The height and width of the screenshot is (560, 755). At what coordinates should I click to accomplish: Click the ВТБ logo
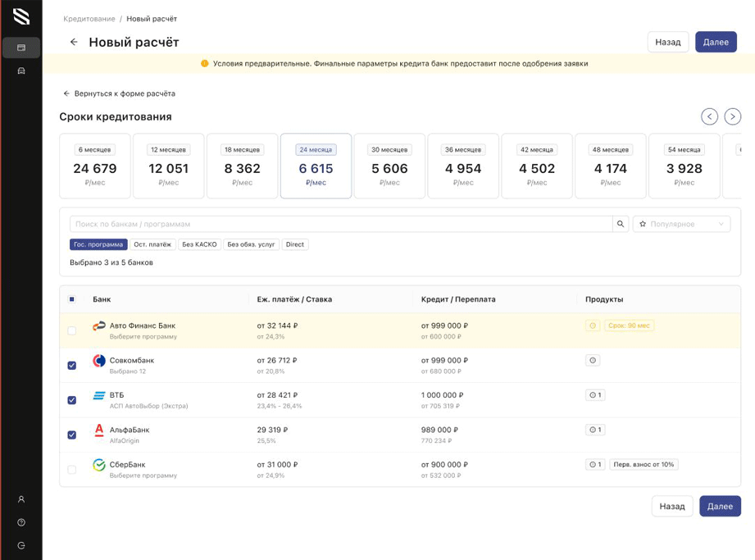99,395
